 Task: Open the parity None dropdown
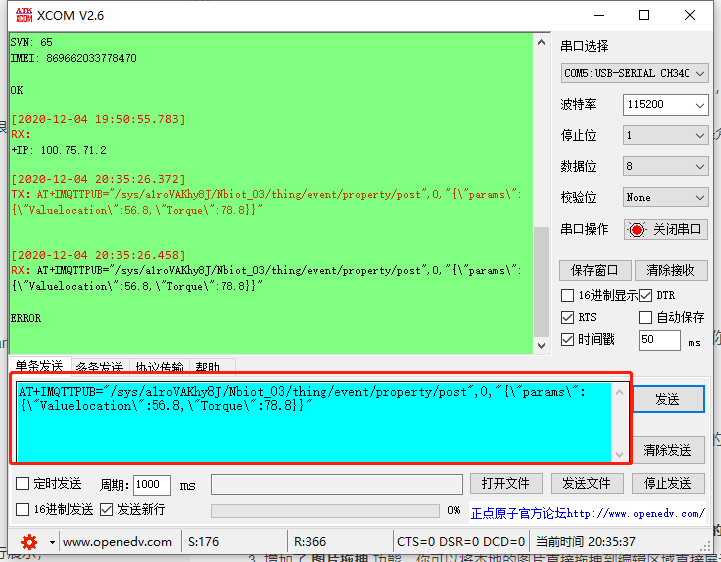tap(665, 197)
